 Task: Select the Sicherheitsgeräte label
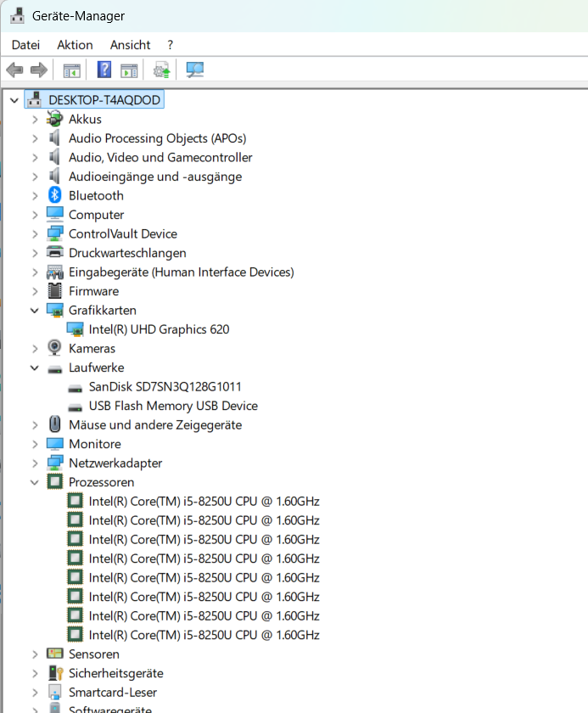[x=116, y=673]
